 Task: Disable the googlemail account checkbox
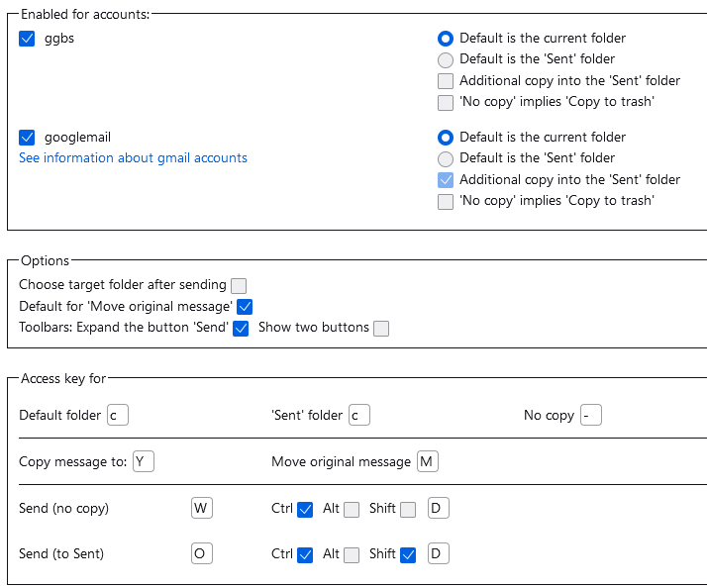27,138
